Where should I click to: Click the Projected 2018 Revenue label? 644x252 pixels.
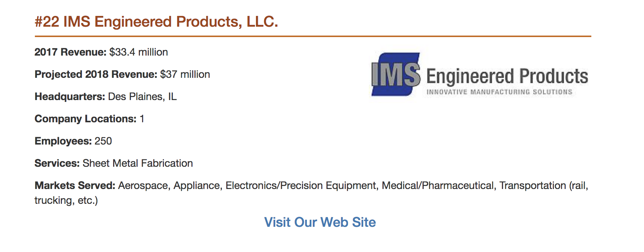(96, 74)
